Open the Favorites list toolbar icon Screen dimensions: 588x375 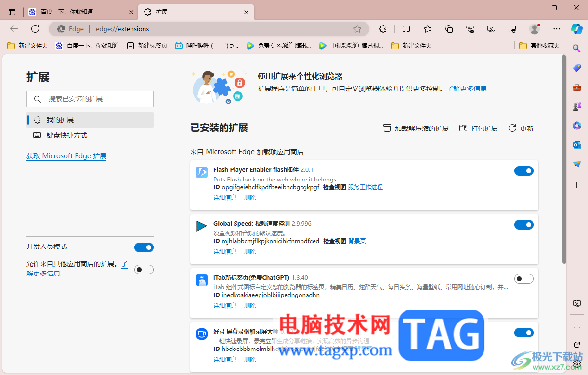point(428,29)
